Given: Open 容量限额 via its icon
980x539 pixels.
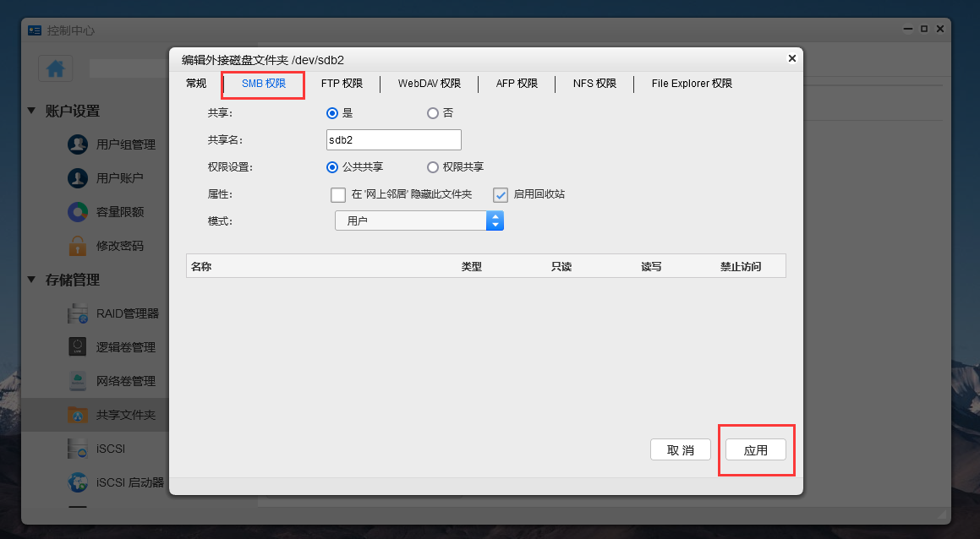Looking at the screenshot, I should tap(77, 211).
